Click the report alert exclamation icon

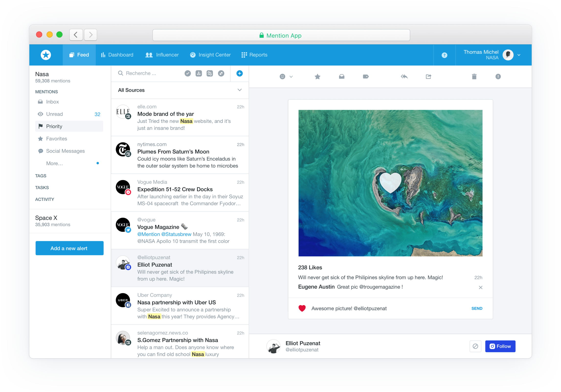[498, 77]
